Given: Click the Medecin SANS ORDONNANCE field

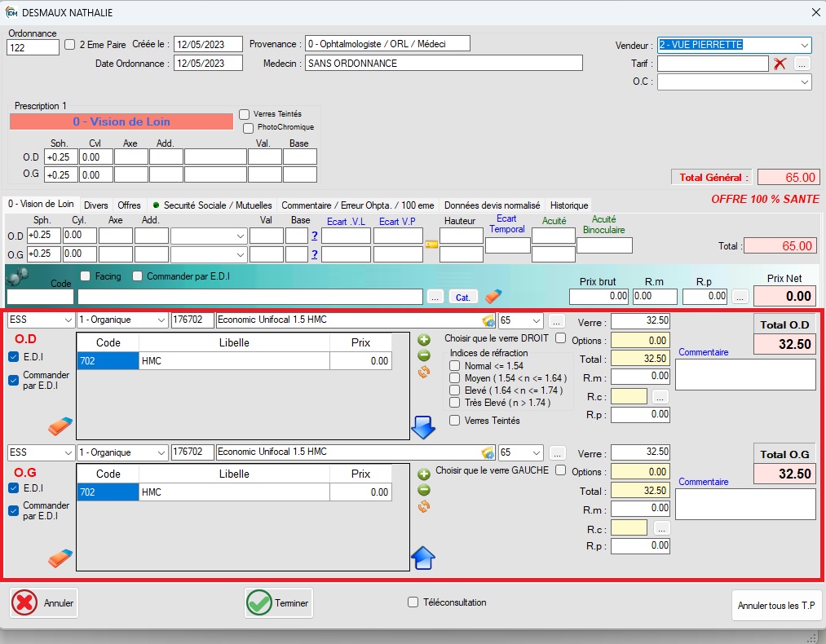Looking at the screenshot, I should tap(444, 64).
